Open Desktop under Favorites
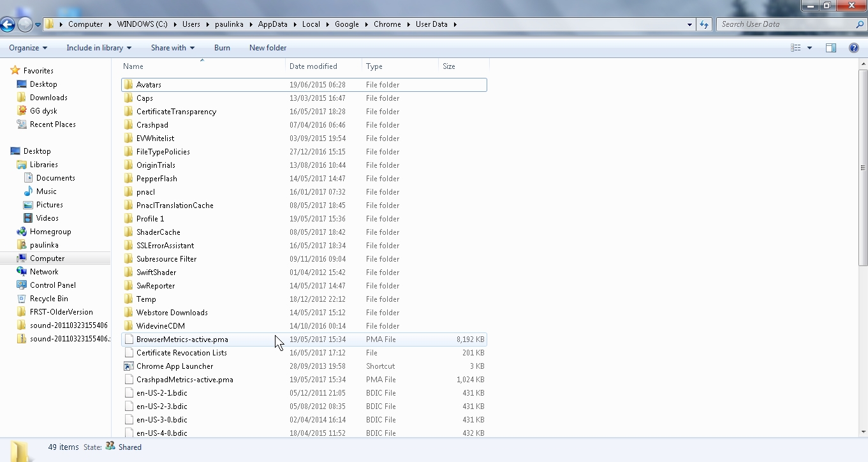 click(43, 84)
